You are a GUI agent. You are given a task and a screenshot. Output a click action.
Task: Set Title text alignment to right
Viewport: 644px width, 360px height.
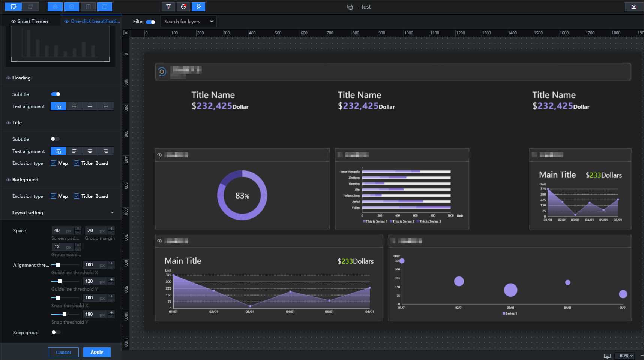pyautogui.click(x=106, y=151)
